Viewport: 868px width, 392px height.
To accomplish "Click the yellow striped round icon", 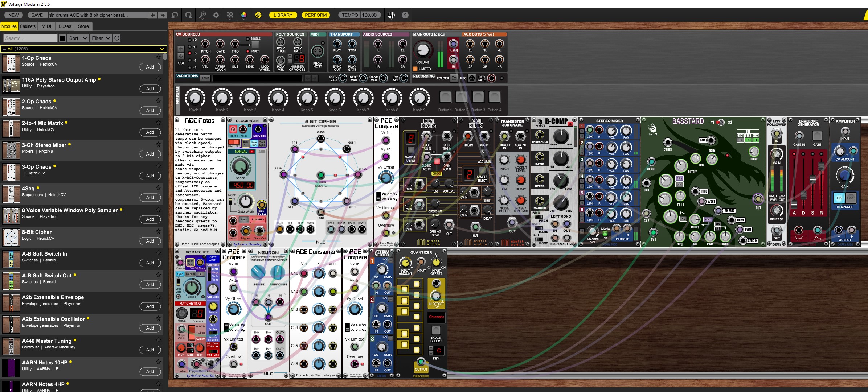I will click(258, 15).
